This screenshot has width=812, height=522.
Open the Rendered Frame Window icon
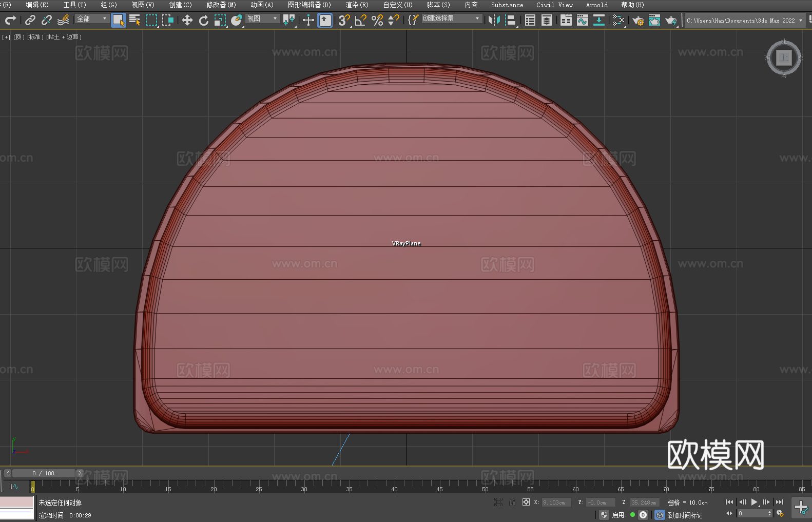coord(654,20)
